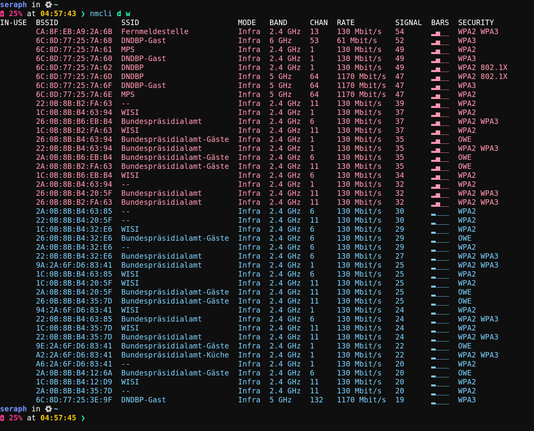This screenshot has width=534, height=431.
Task: Select BSSID 22:0B:8B:B4:35:7D
Action: [74, 337]
